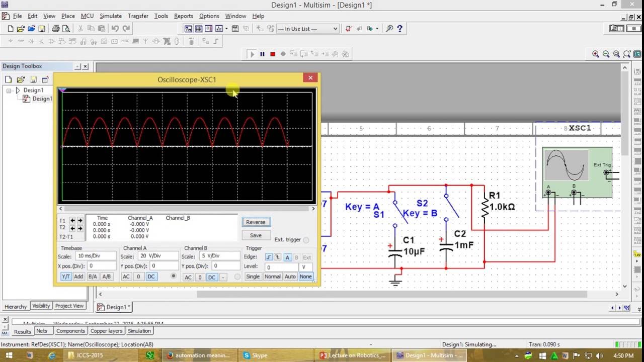Screen dimensions: 644x362
Task: Select falling edge trigger button
Action: click(x=277, y=257)
